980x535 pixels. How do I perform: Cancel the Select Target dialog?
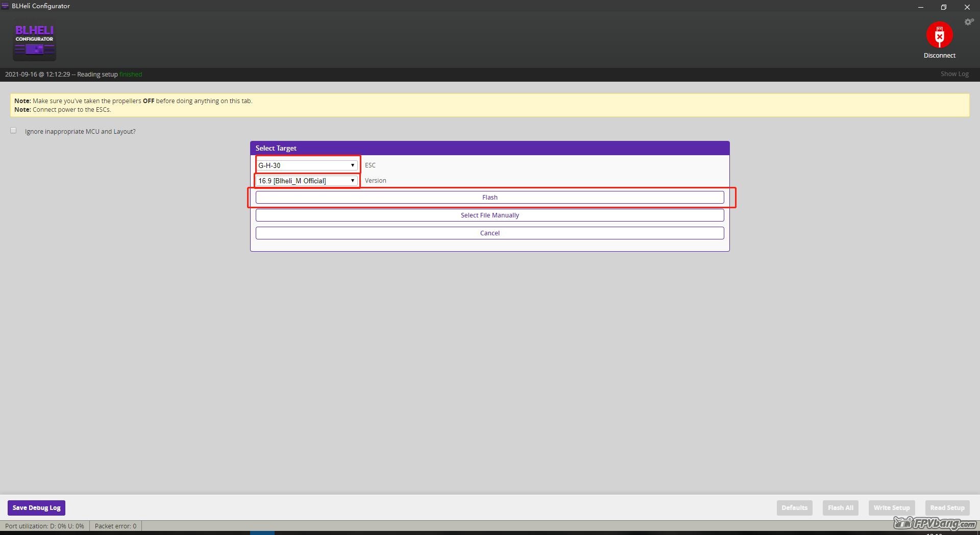point(490,233)
